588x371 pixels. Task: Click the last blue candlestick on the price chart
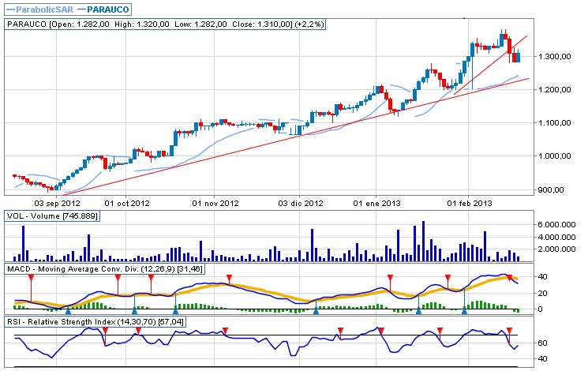pos(518,56)
